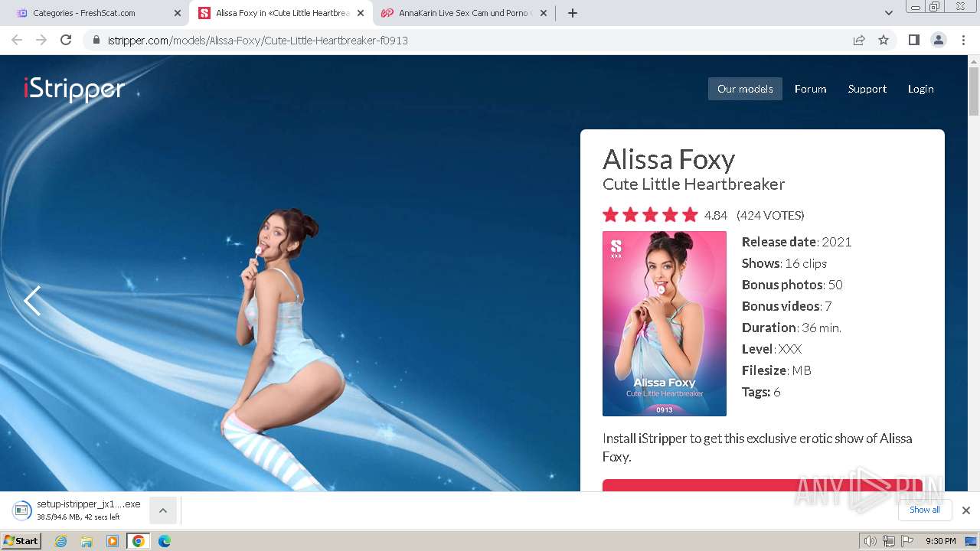Close the Alissa Foxy tab
Screen dimensions: 980x551
point(361,13)
